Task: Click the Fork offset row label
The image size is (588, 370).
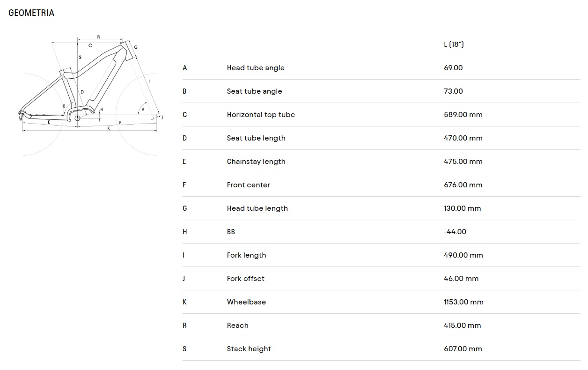Action: pos(246,279)
